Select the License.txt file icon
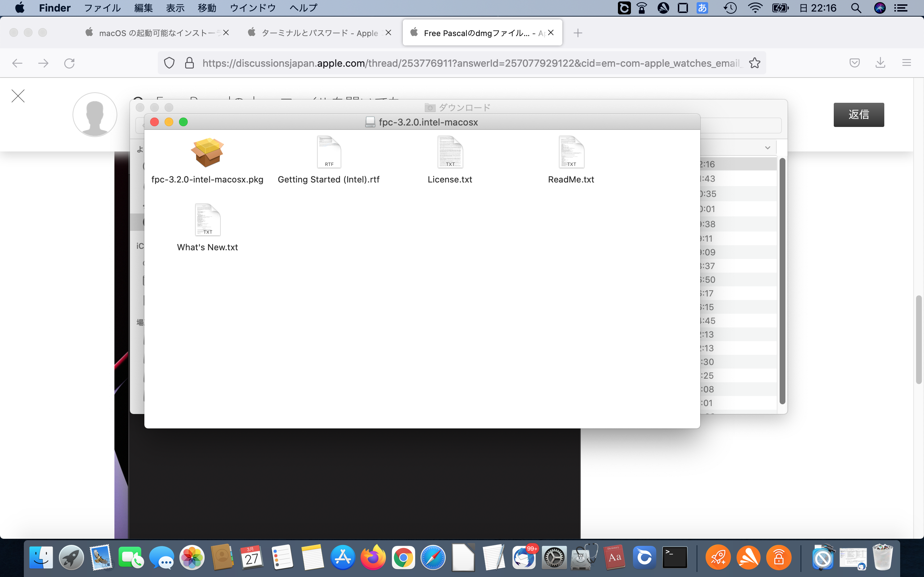The height and width of the screenshot is (577, 924). point(450,153)
